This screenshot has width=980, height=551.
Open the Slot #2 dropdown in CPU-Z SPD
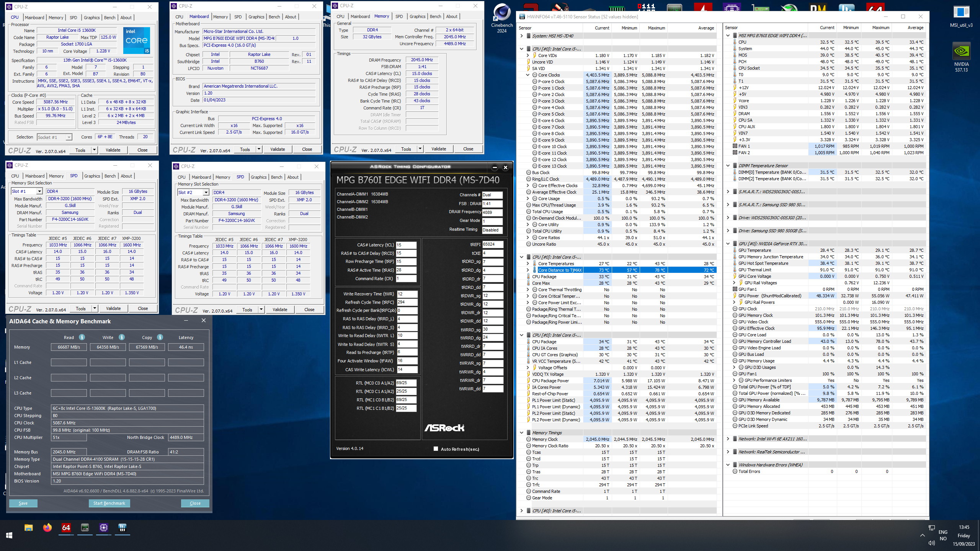[206, 192]
